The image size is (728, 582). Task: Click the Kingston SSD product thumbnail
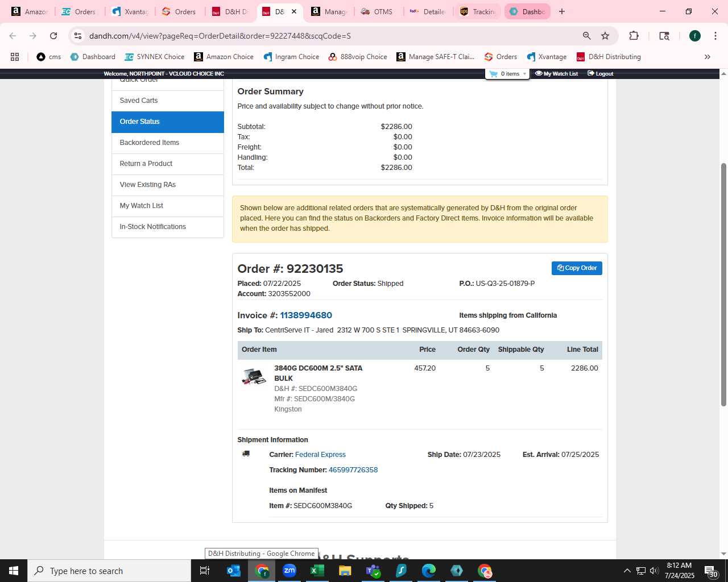coord(254,376)
